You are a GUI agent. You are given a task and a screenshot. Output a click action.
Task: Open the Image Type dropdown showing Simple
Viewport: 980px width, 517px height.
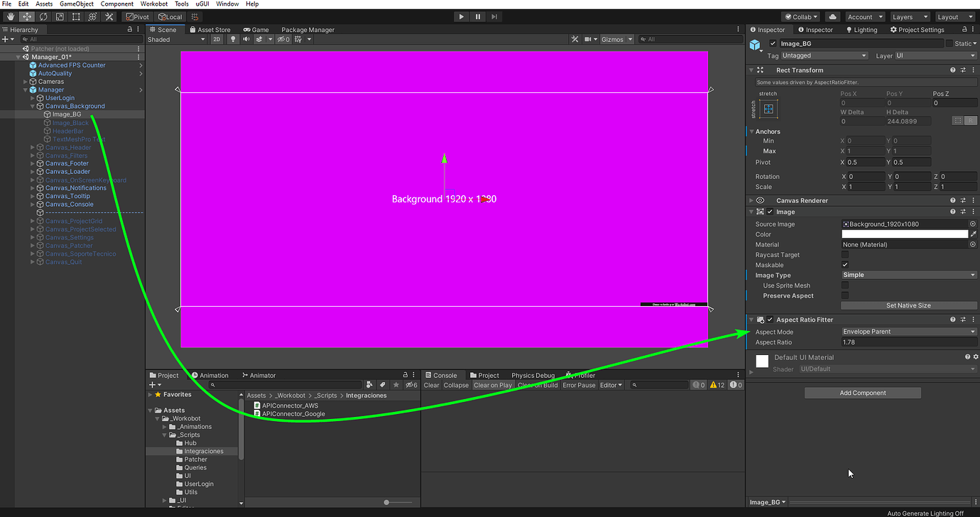(908, 275)
